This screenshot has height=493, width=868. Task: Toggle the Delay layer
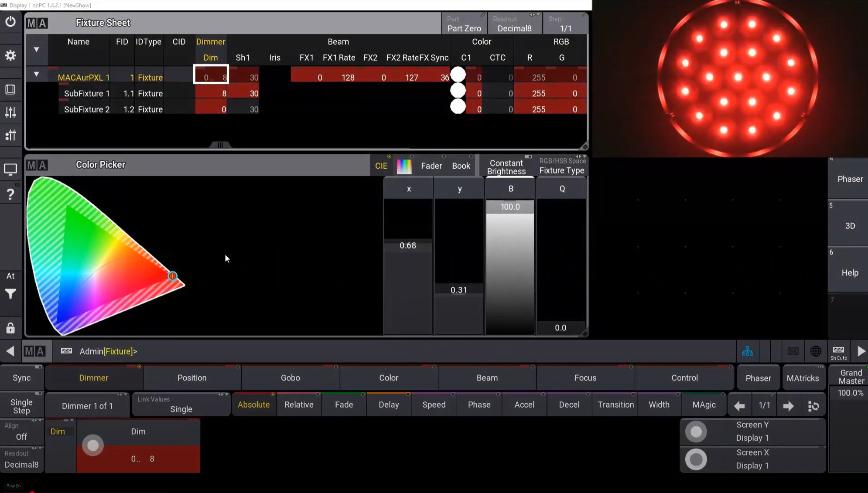pyautogui.click(x=389, y=405)
